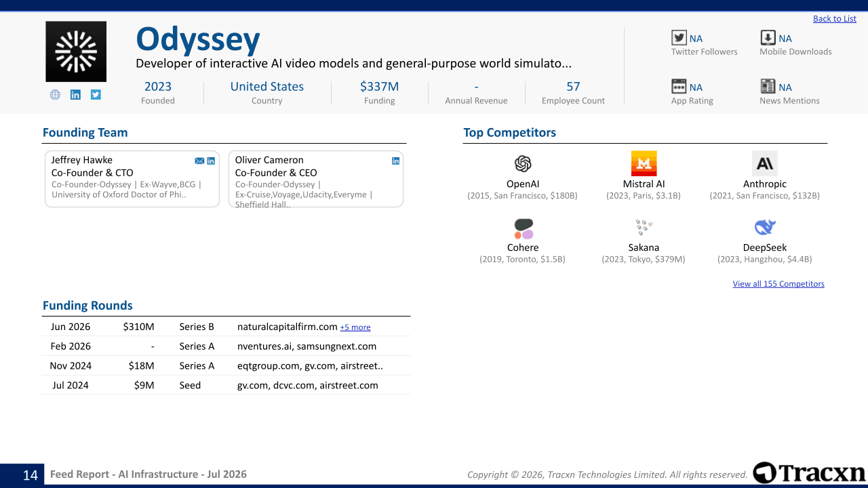The image size is (868, 488).
Task: Select the Anthropic competitor logo
Action: 765,163
